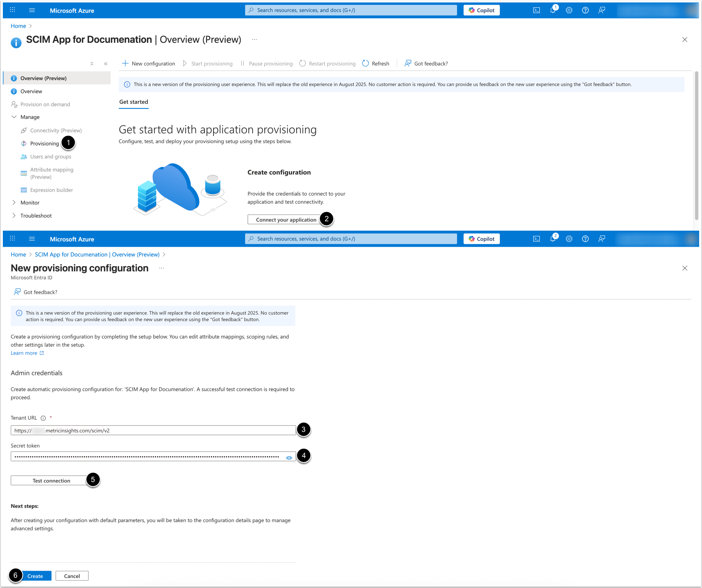702x588 pixels.
Task: Open Feedback icon in lower header
Action: click(602, 239)
